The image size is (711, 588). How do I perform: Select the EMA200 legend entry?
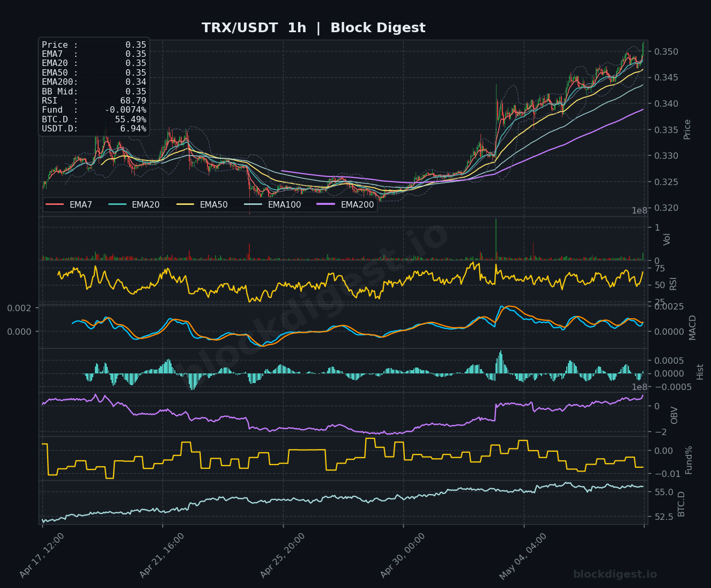(x=345, y=204)
